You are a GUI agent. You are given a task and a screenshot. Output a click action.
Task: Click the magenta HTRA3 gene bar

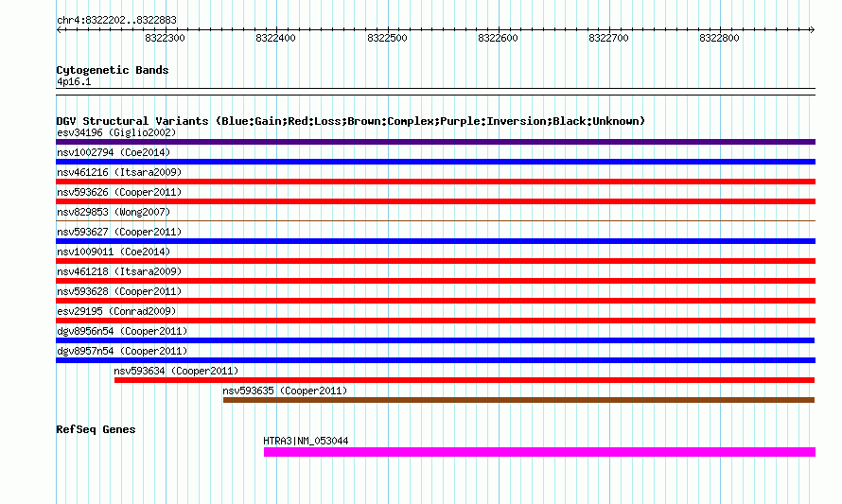tap(539, 452)
